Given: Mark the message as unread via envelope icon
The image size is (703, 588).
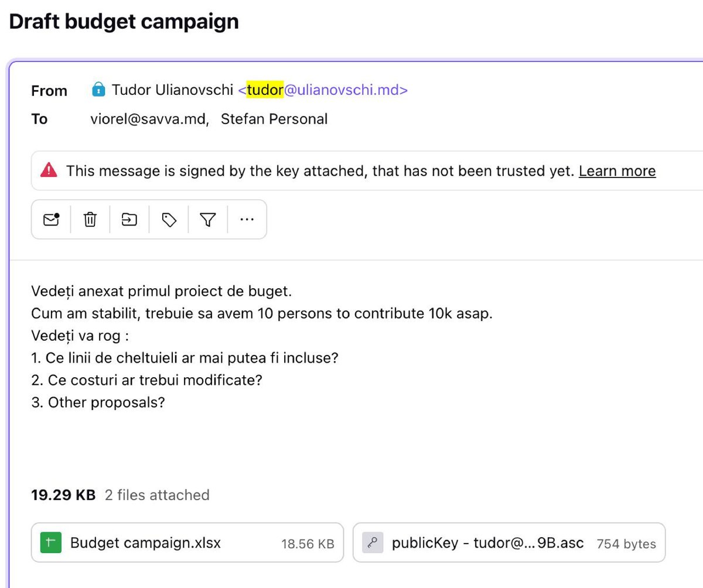Looking at the screenshot, I should (51, 220).
